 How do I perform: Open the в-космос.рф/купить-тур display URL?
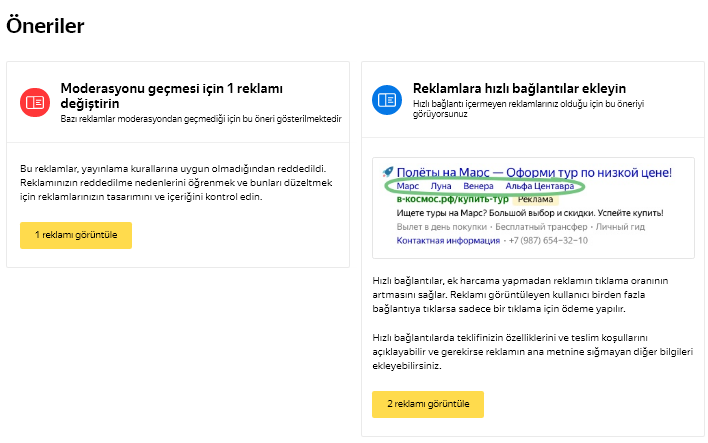[453, 200]
